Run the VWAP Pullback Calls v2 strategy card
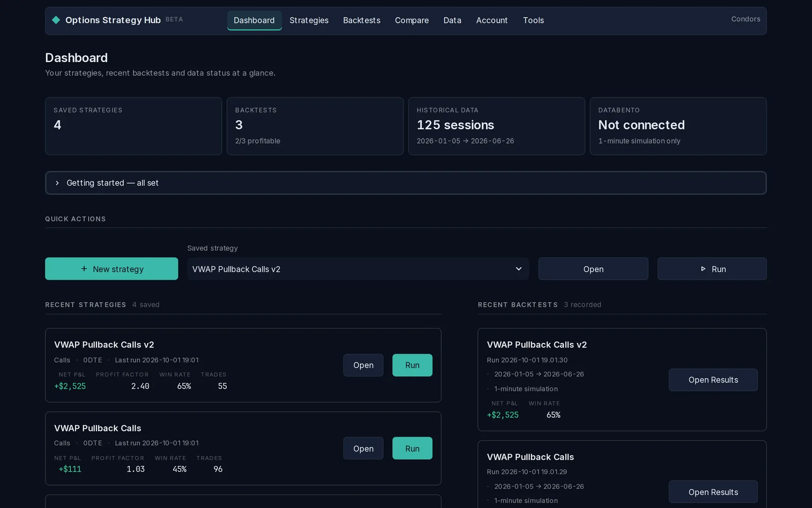This screenshot has height=508, width=812. (412, 365)
